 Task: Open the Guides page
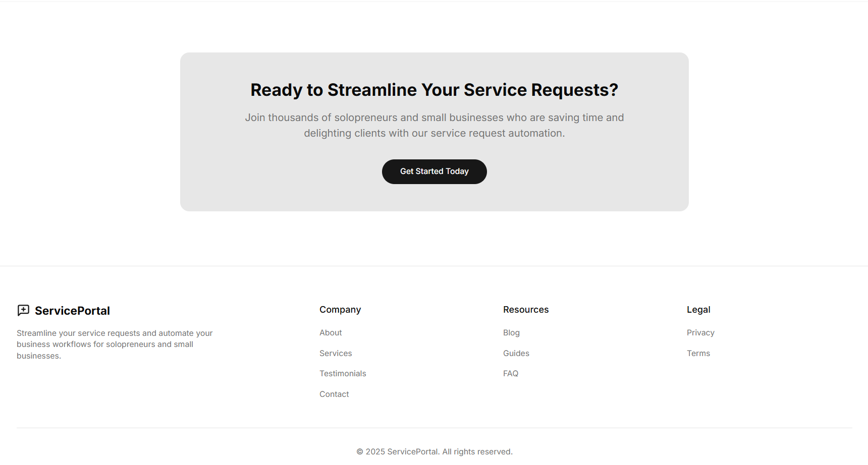pyautogui.click(x=516, y=353)
